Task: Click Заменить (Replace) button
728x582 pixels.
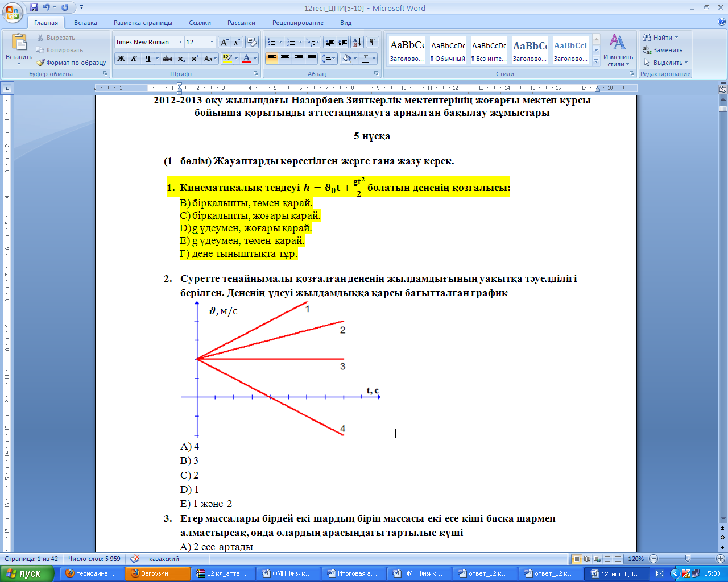Action: click(x=663, y=50)
